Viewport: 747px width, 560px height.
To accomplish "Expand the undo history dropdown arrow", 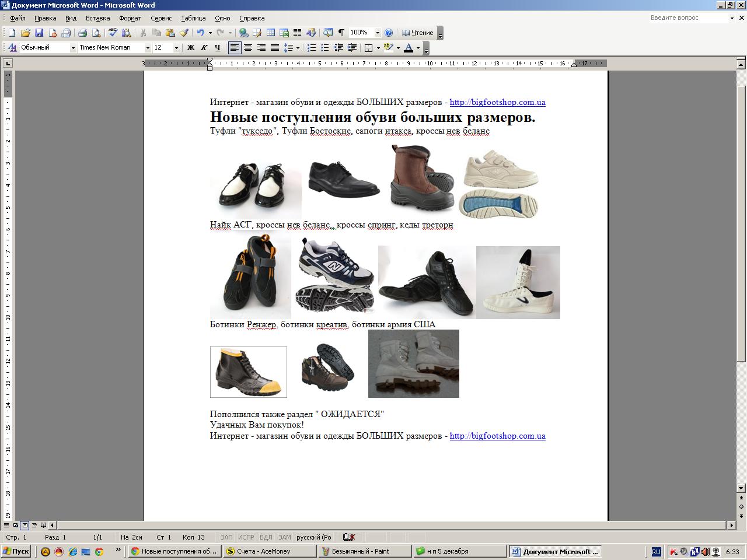I will coord(210,33).
